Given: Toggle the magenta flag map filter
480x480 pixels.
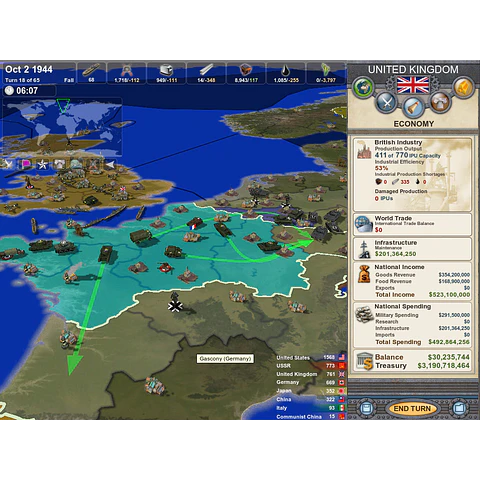Looking at the screenshot, I should click(x=26, y=164).
